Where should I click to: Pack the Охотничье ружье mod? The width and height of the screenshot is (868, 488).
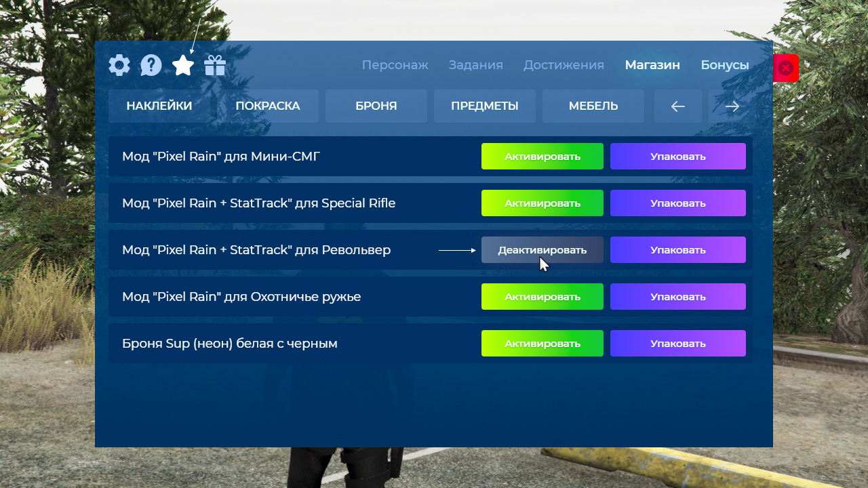click(678, 297)
